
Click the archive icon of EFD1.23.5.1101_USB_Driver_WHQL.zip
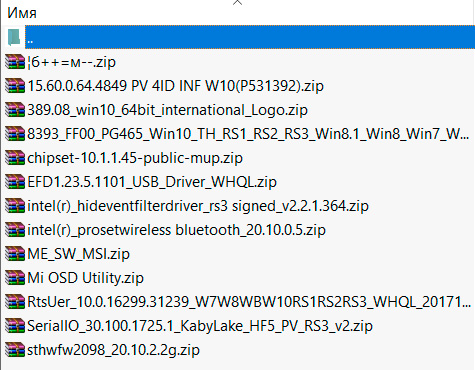15,182
